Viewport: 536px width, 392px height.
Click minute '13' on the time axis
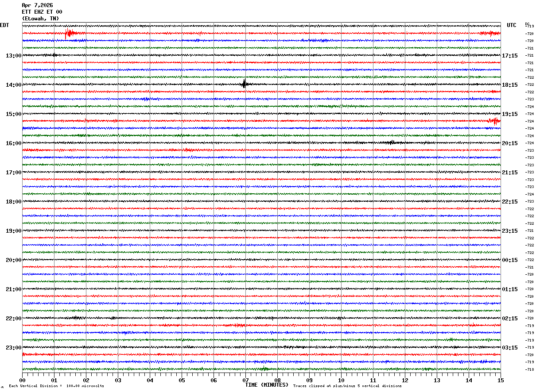tap(437, 380)
